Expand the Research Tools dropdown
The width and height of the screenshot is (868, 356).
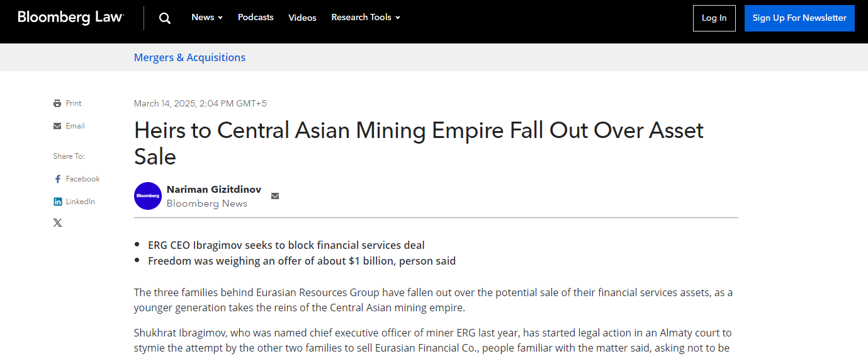[x=366, y=18]
